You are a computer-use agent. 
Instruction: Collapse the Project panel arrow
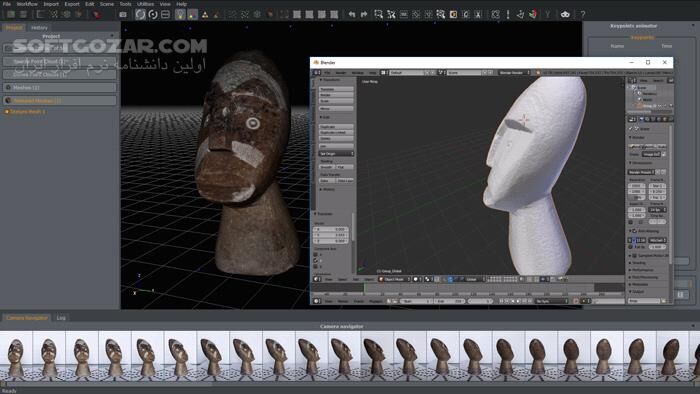click(x=112, y=36)
